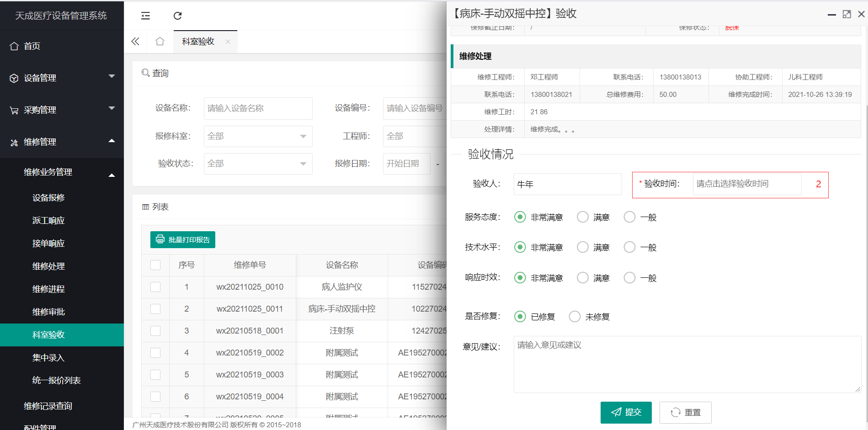868x430 pixels.
Task: Check row wx20210519_0002 checkbox
Action: [x=155, y=353]
